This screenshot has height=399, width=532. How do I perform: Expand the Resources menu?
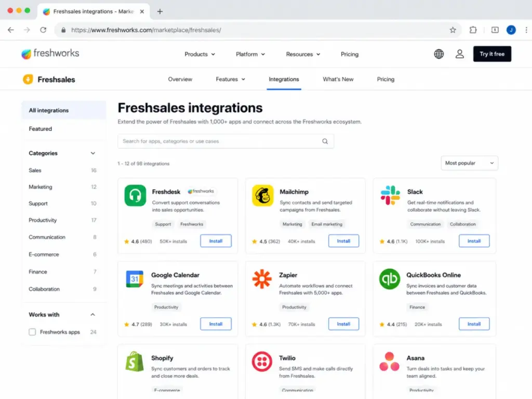(x=303, y=54)
